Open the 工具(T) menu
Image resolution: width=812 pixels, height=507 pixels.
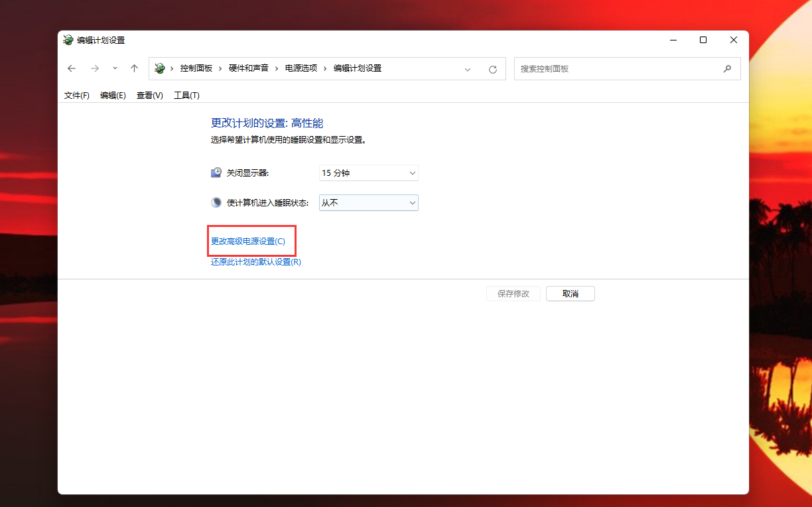186,95
